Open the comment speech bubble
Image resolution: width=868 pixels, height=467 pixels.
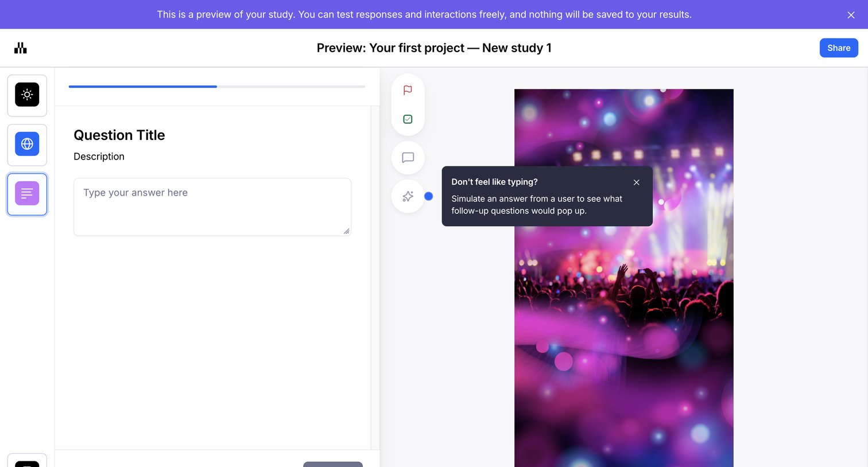(x=408, y=158)
